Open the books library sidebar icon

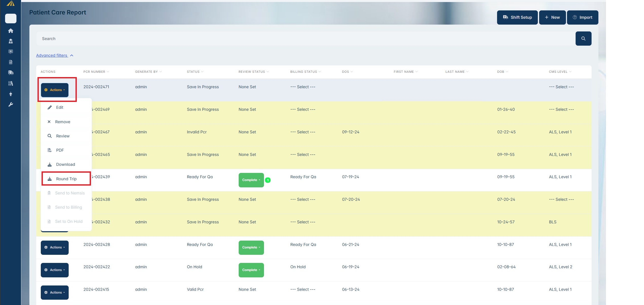point(11,83)
